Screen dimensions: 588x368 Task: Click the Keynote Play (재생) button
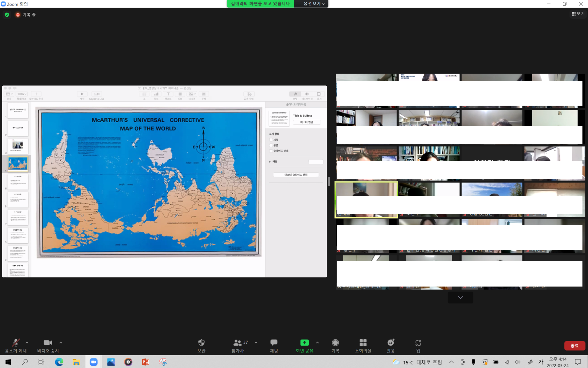[x=82, y=94]
